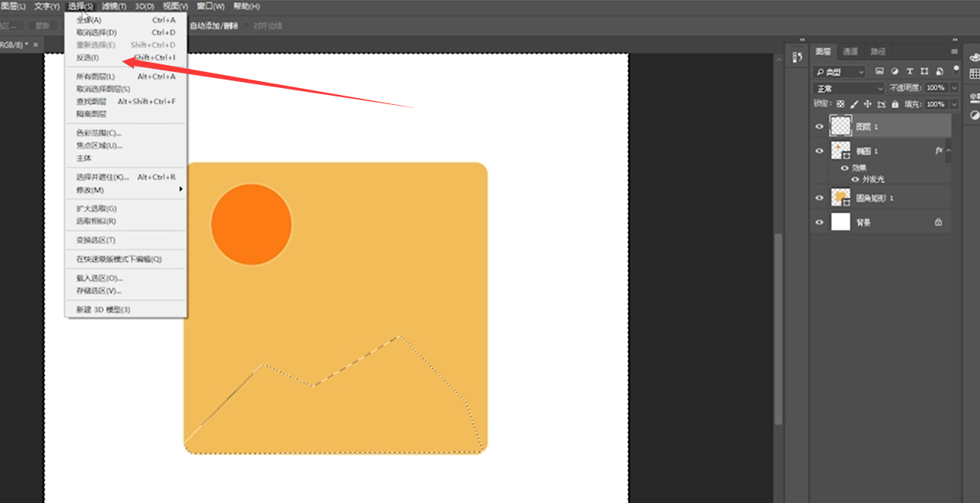
Task: Choose 隔离图层 menu item
Action: (x=126, y=113)
